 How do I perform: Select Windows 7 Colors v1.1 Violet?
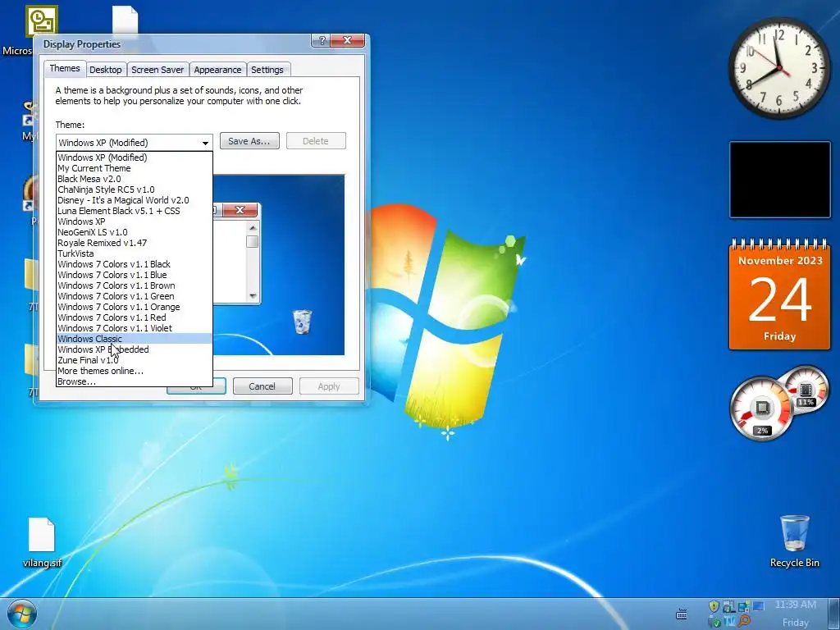tap(135, 328)
